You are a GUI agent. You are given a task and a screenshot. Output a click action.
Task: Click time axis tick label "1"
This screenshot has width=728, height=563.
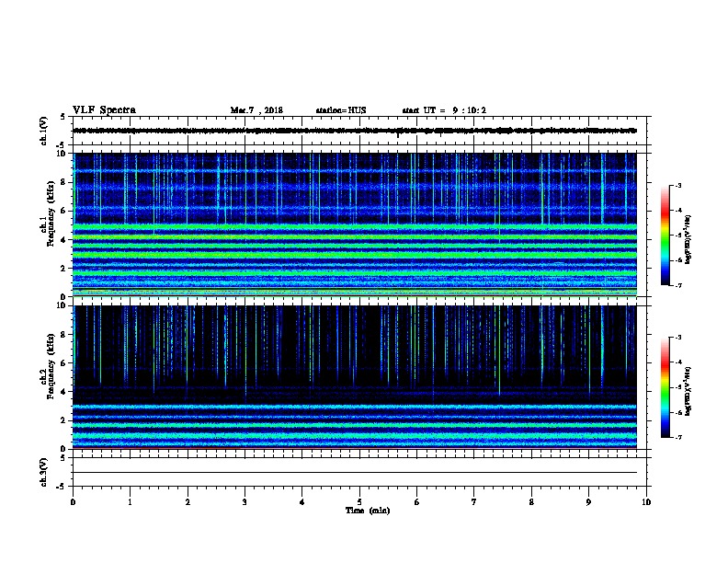(x=130, y=501)
